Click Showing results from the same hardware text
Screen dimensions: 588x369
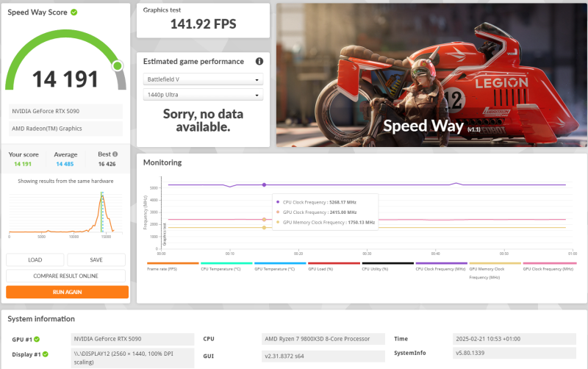tap(65, 181)
